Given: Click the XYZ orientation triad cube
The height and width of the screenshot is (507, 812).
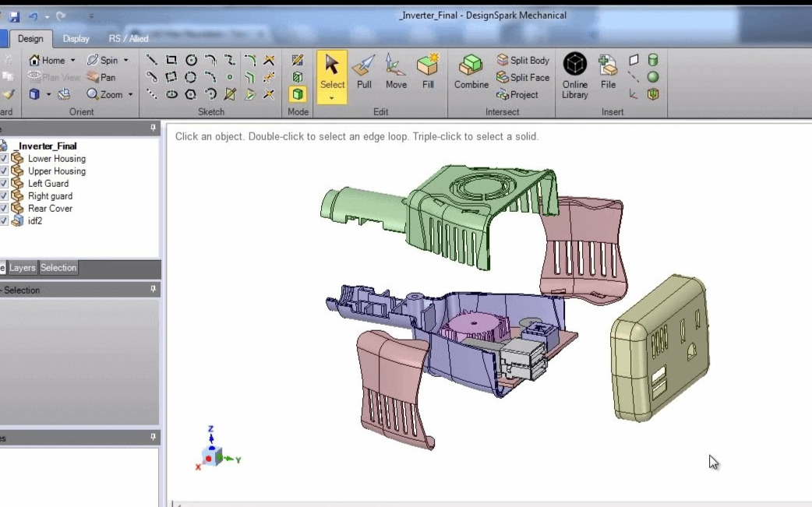Looking at the screenshot, I should [212, 456].
